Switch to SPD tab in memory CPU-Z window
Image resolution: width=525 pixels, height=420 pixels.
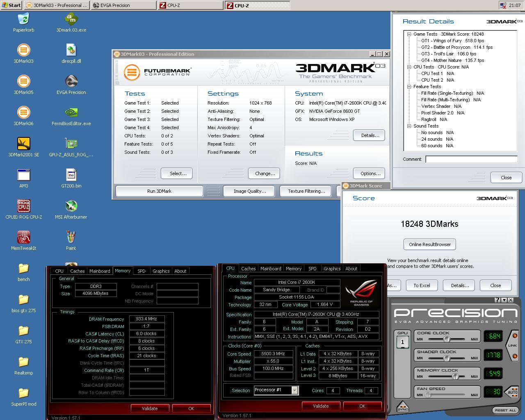click(x=141, y=271)
